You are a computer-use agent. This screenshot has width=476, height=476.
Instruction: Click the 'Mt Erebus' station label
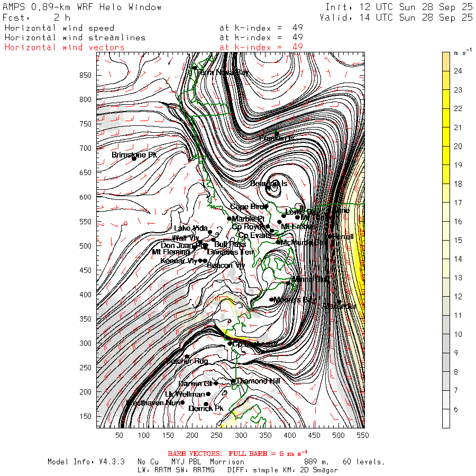298,226
